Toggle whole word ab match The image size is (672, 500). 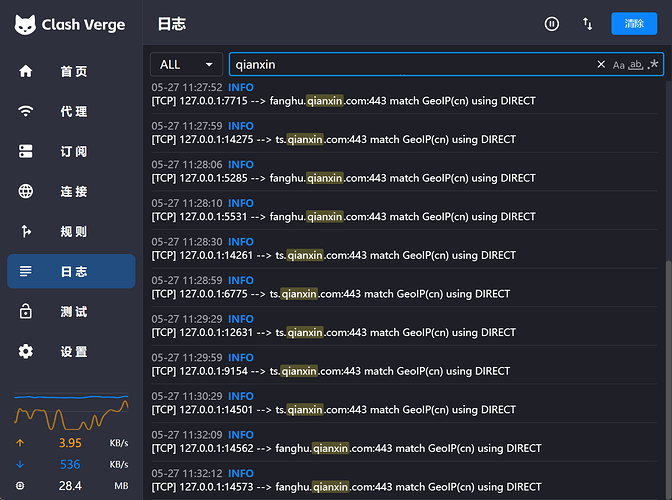636,65
